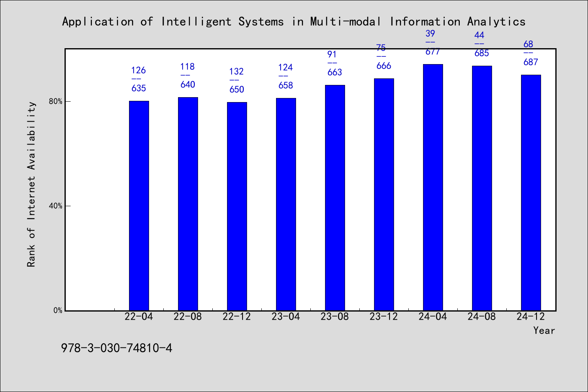The height and width of the screenshot is (392, 588).
Task: Click the data label '39'
Action: click(x=430, y=33)
